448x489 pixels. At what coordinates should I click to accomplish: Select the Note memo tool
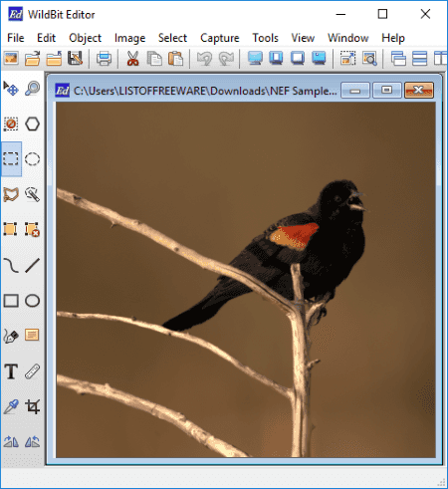[x=32, y=335]
